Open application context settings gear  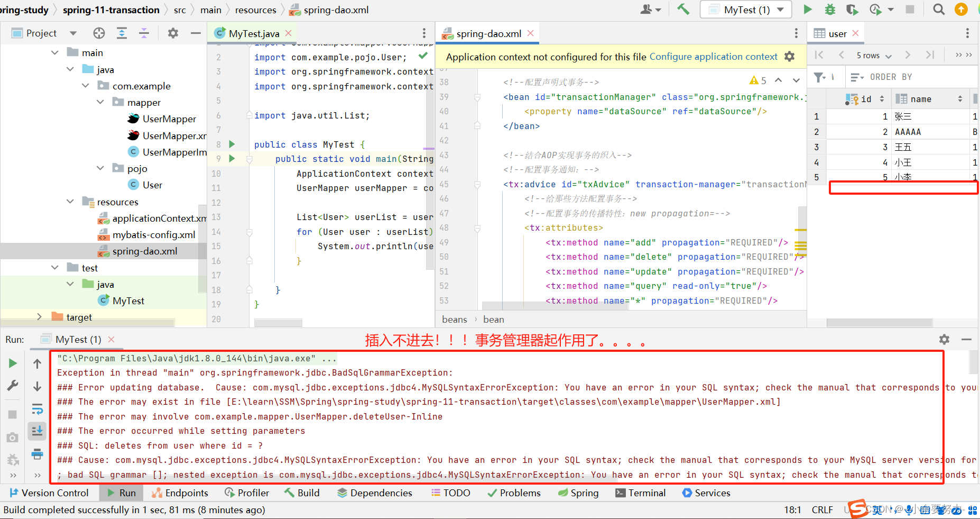point(789,57)
